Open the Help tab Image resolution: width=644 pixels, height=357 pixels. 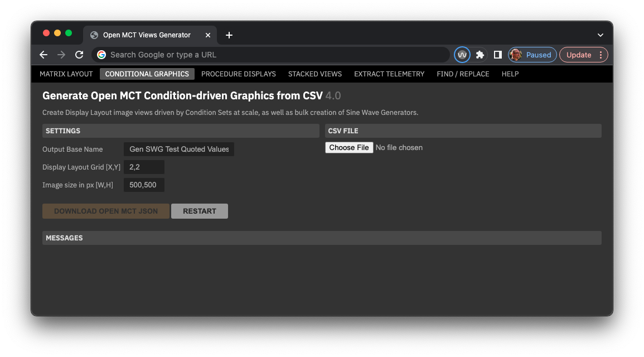(x=510, y=74)
